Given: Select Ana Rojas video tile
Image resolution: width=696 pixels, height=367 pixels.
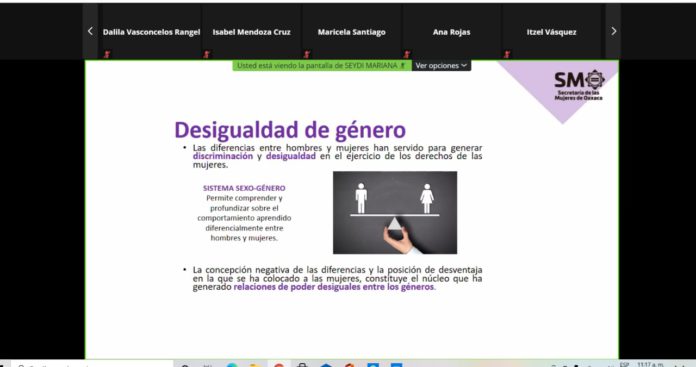Looking at the screenshot, I should [451, 31].
